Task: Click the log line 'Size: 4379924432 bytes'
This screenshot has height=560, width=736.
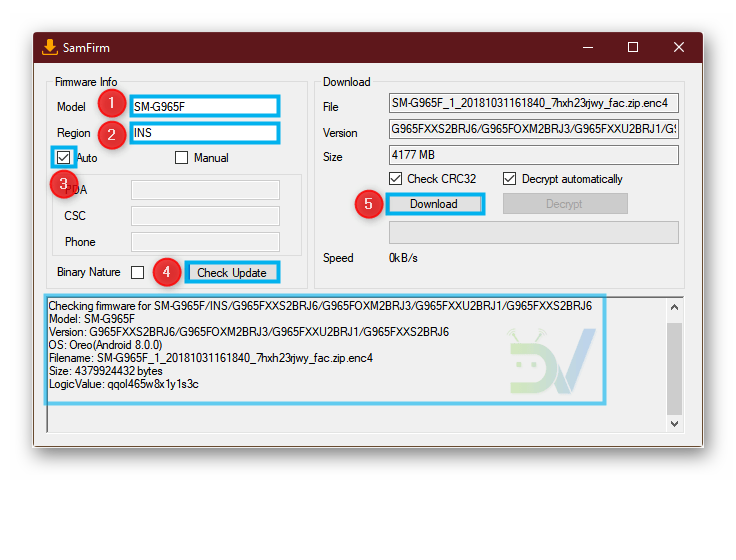Action: 106,371
